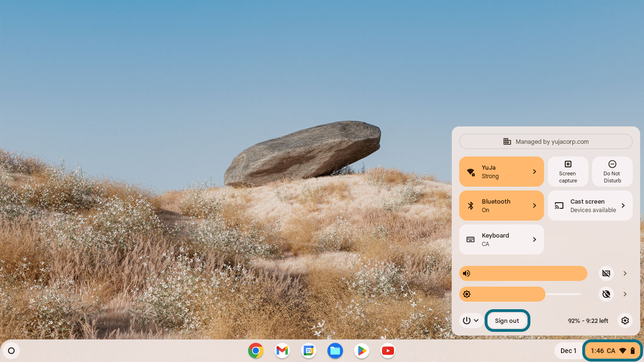Adjust the brightness slider

point(520,294)
